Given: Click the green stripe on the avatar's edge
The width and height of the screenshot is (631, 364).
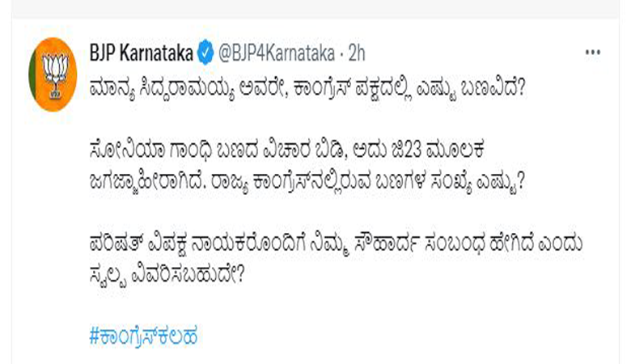Looking at the screenshot, I should (32, 74).
